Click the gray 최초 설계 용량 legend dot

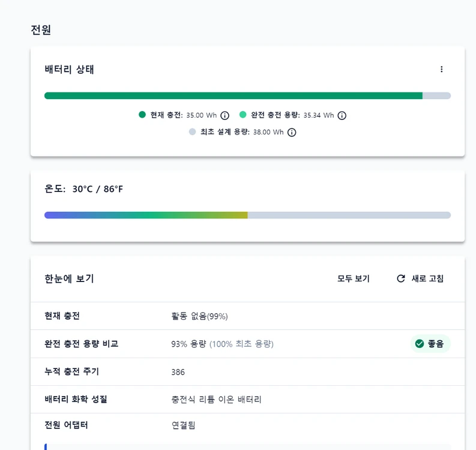click(x=193, y=131)
